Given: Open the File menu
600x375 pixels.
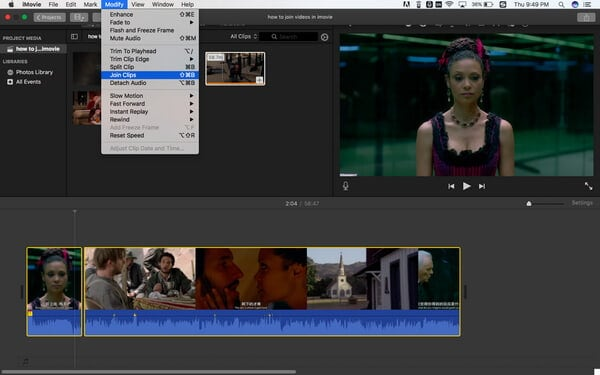Looking at the screenshot, I should click(53, 5).
